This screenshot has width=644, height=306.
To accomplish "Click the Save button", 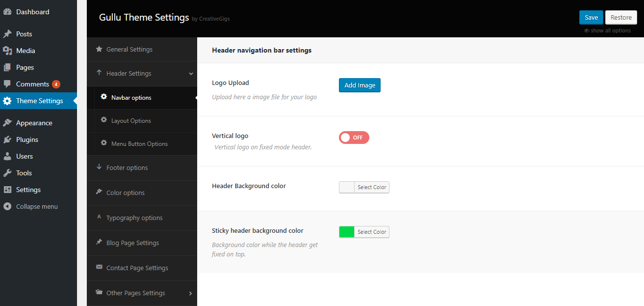I will pyautogui.click(x=591, y=17).
